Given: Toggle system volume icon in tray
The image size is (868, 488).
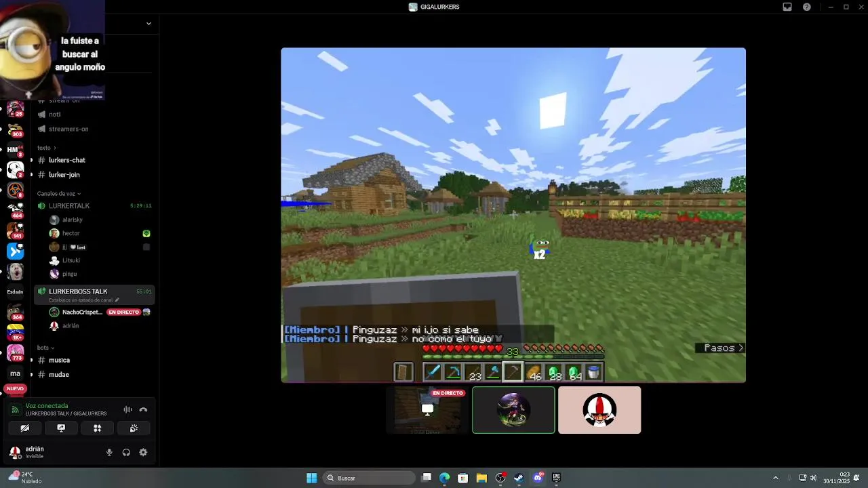Looking at the screenshot, I should 812,478.
